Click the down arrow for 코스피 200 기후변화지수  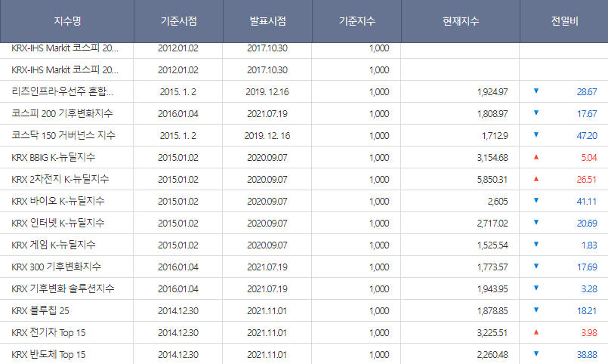pyautogui.click(x=536, y=113)
